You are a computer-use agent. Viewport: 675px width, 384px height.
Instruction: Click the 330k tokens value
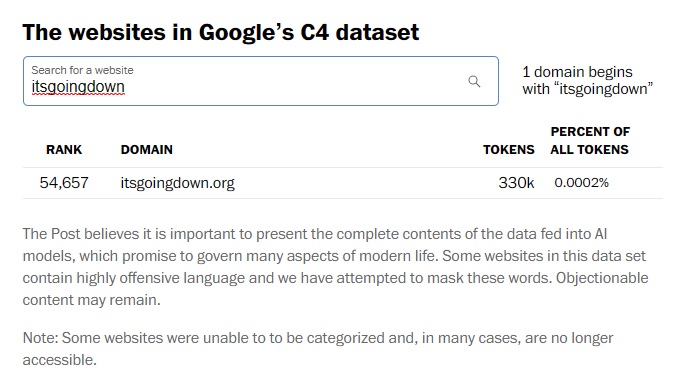(516, 183)
